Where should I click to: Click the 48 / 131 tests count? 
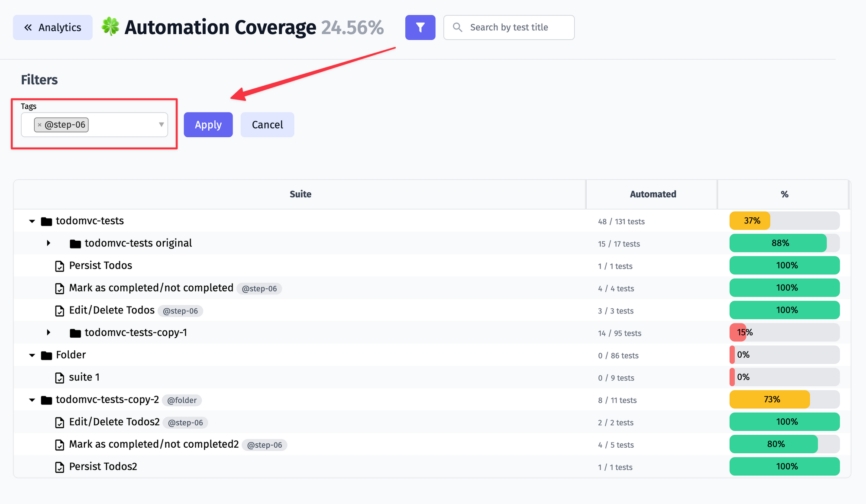tap(621, 222)
